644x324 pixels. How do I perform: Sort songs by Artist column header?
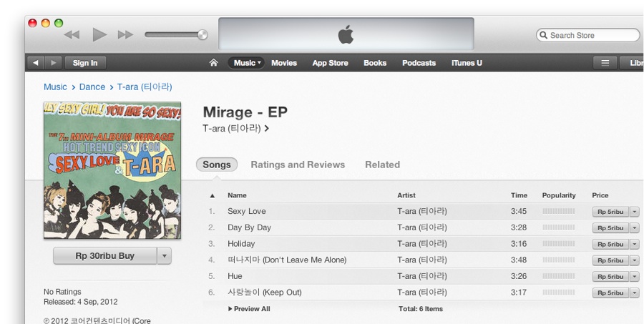pos(406,195)
